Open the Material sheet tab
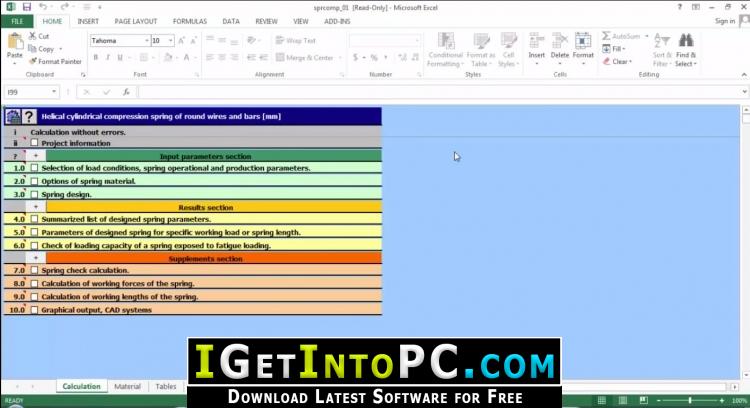750x408 pixels. point(127,386)
